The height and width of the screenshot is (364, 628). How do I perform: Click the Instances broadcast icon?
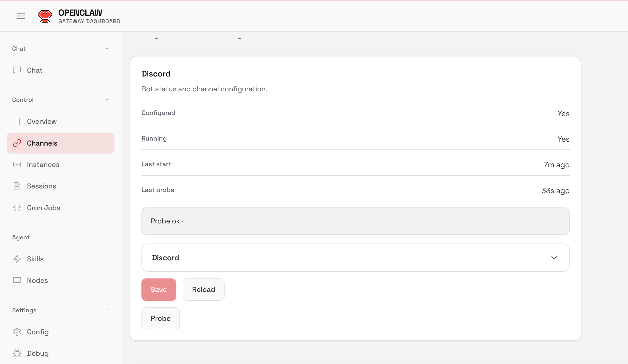17,165
